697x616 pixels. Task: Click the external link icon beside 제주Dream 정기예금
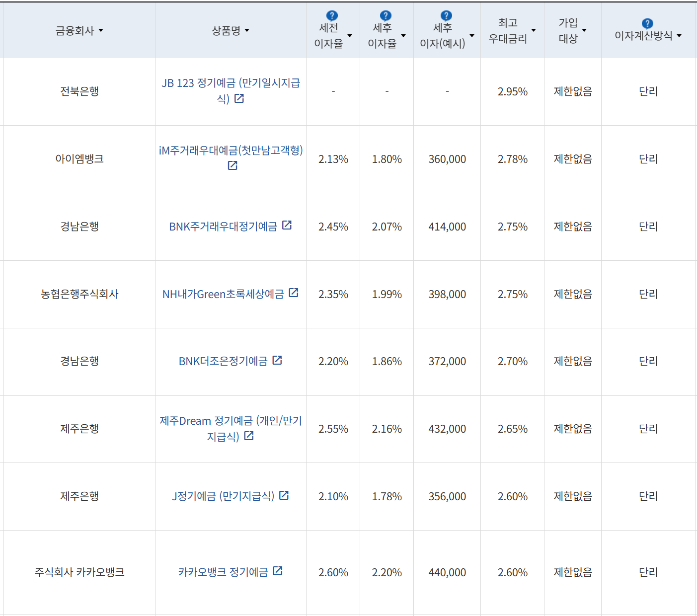tap(249, 436)
